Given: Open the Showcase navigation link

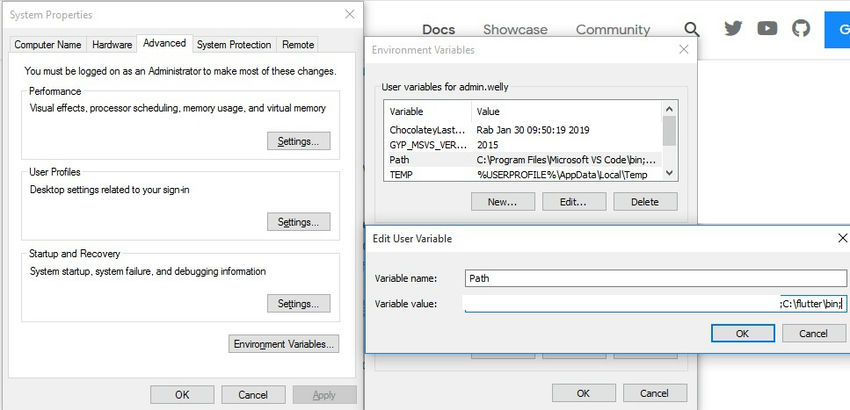Looking at the screenshot, I should click(515, 30).
